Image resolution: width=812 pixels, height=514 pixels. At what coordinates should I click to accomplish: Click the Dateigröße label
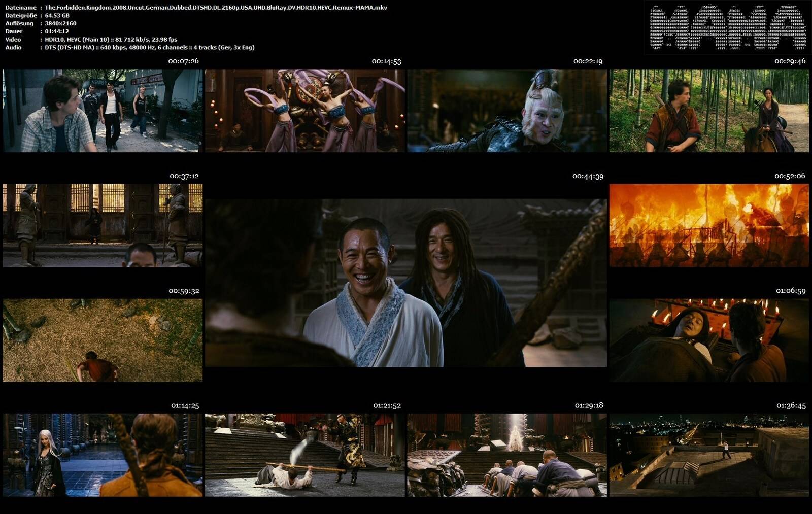[21, 15]
